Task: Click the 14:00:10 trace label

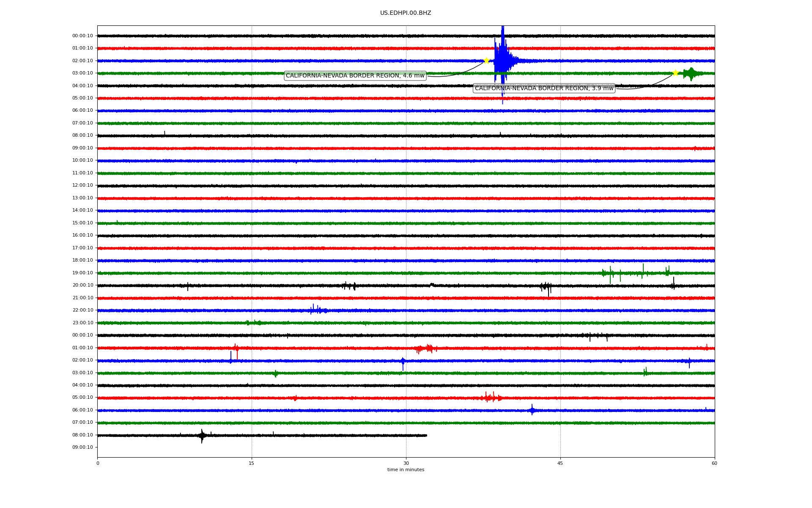Action: click(82, 210)
